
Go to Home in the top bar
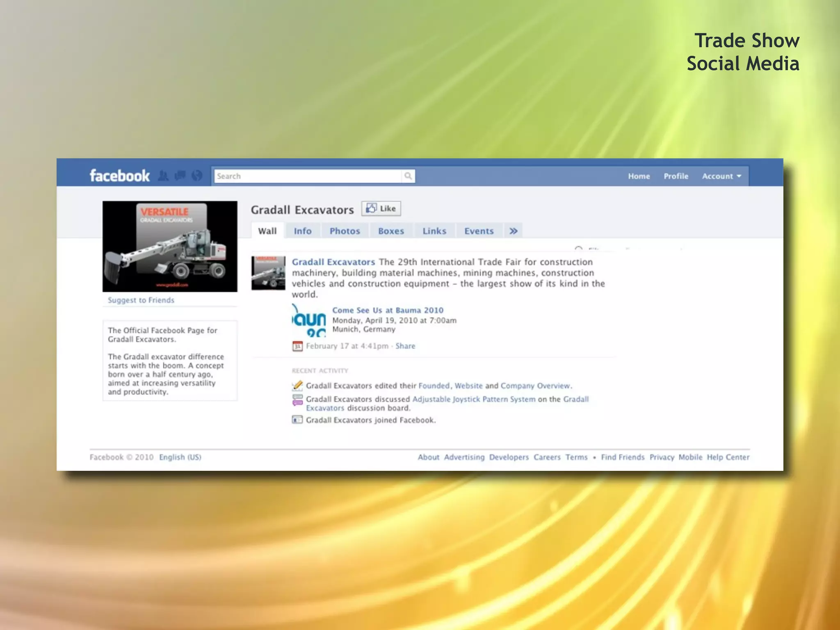point(639,176)
